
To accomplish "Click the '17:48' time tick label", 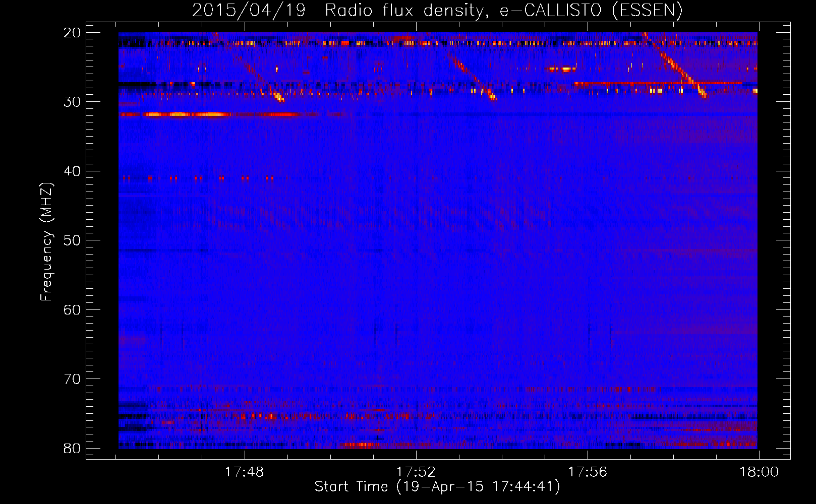I will (x=244, y=472).
